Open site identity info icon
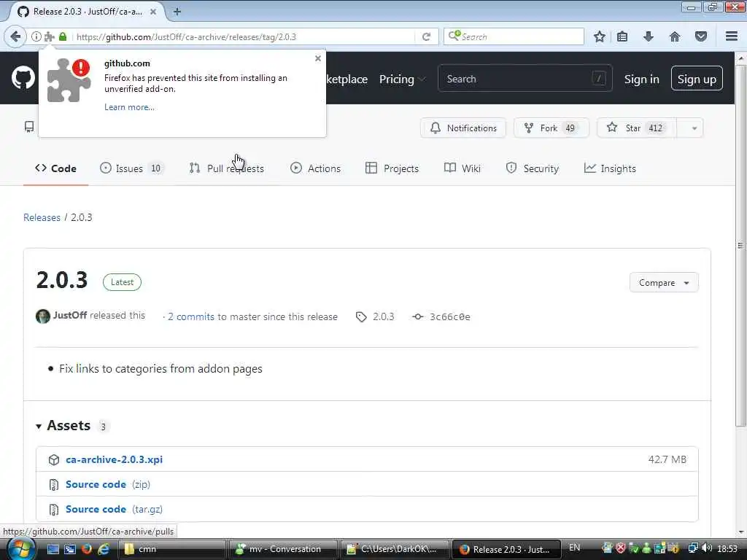 tap(36, 36)
